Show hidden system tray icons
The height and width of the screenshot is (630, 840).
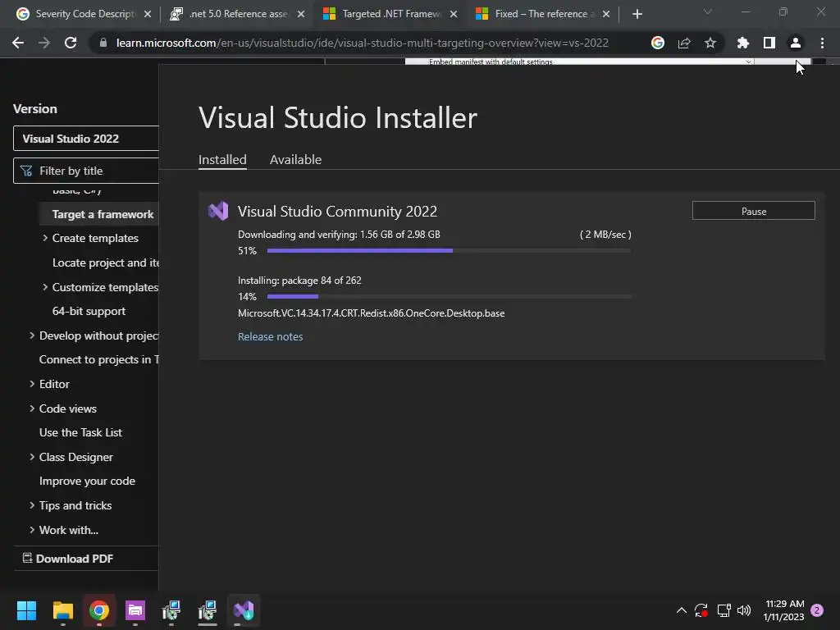(x=682, y=610)
